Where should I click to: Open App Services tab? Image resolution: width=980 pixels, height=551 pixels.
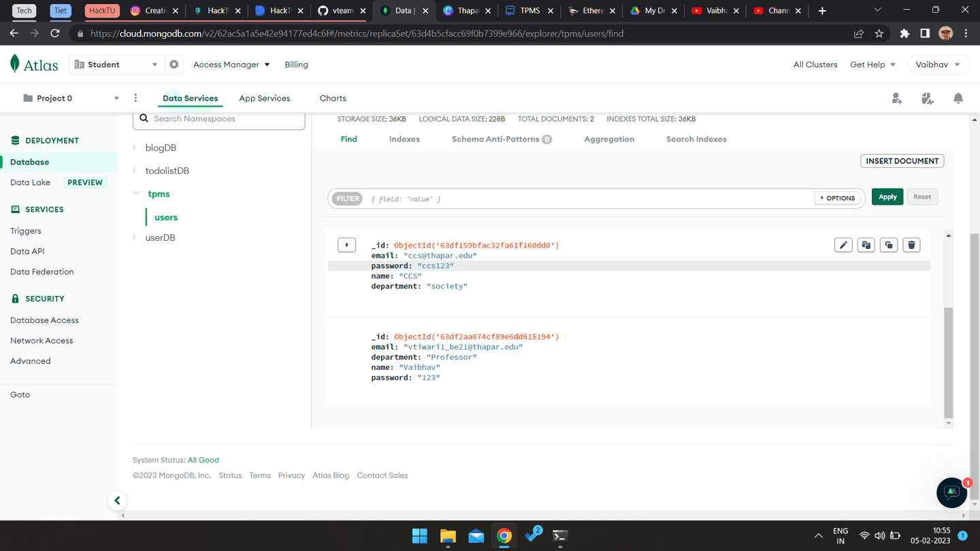point(265,98)
